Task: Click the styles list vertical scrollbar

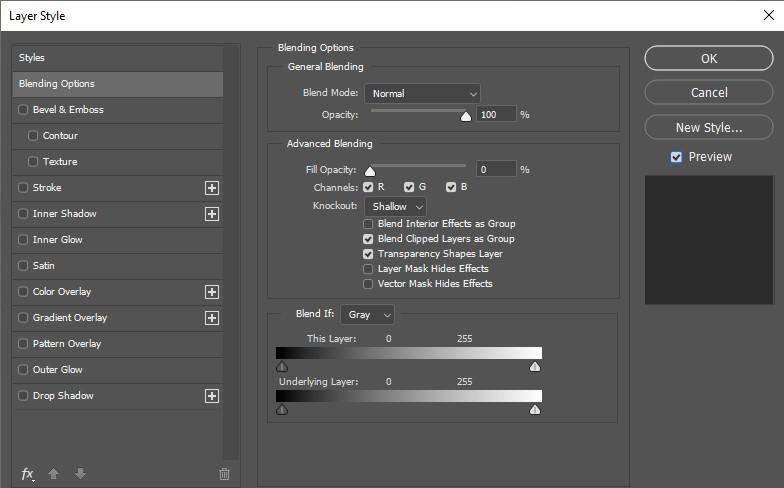Action: click(x=230, y=252)
